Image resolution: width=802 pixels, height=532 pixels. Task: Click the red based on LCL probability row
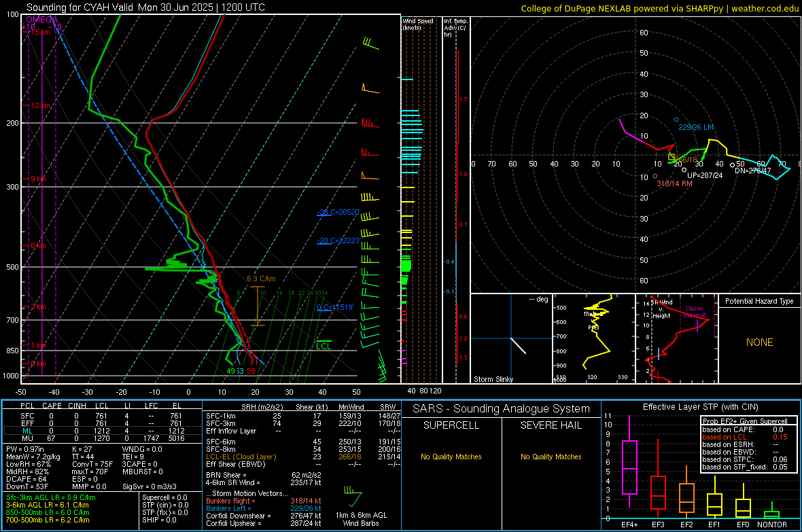click(x=745, y=437)
